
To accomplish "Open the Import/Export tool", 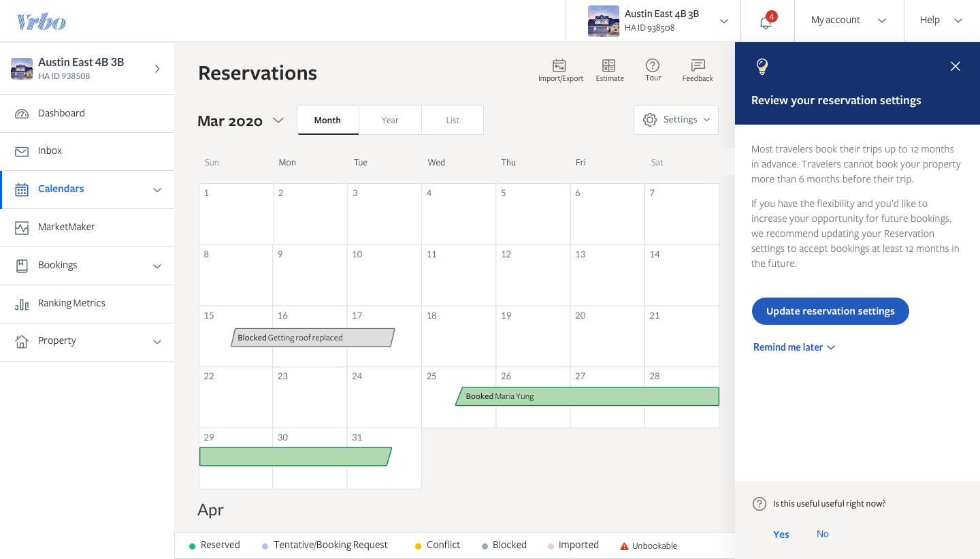I will point(560,71).
